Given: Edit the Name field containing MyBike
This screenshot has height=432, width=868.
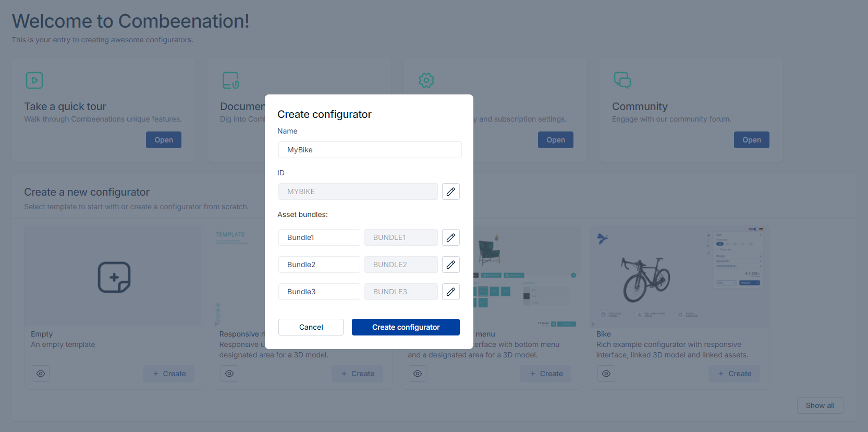Looking at the screenshot, I should [x=370, y=150].
